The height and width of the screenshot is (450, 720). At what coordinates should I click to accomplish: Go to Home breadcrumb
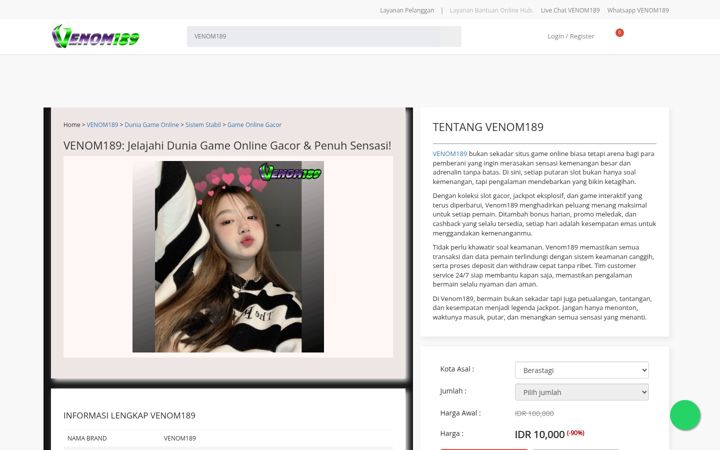coord(72,124)
